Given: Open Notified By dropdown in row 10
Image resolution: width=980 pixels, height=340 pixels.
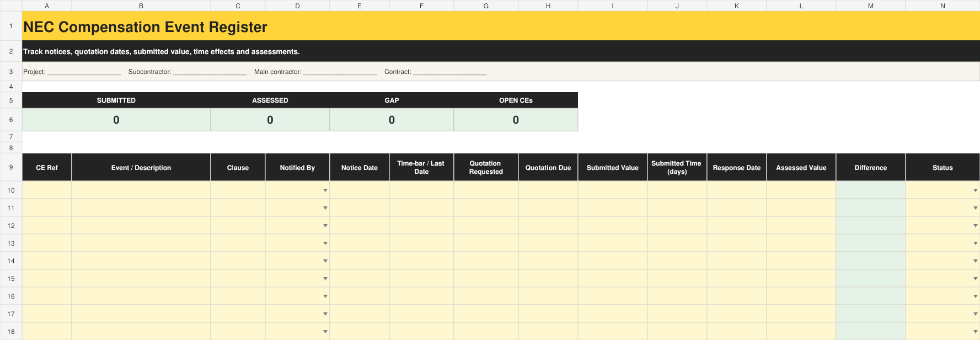Looking at the screenshot, I should [x=325, y=190].
